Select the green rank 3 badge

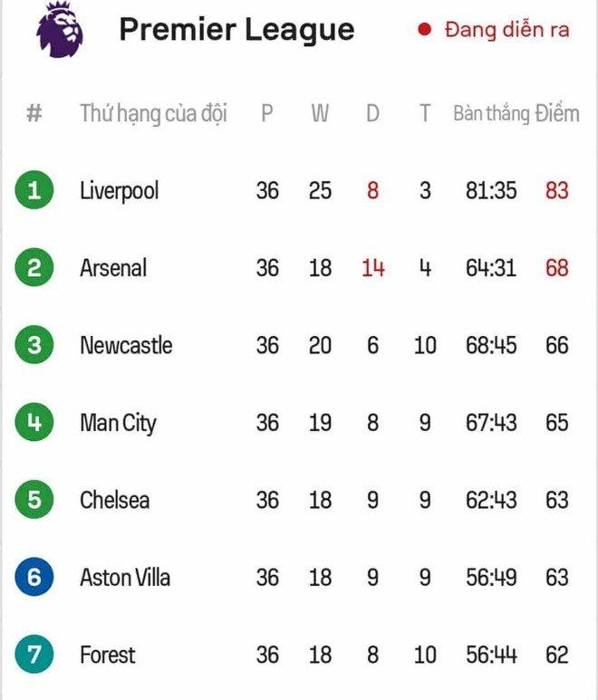tap(34, 345)
